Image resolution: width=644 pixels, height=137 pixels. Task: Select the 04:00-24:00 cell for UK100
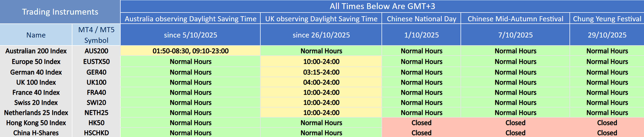pos(321,82)
